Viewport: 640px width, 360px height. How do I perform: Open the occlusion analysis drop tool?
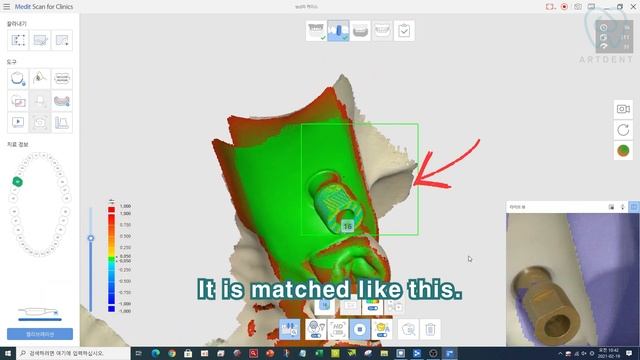(x=40, y=78)
